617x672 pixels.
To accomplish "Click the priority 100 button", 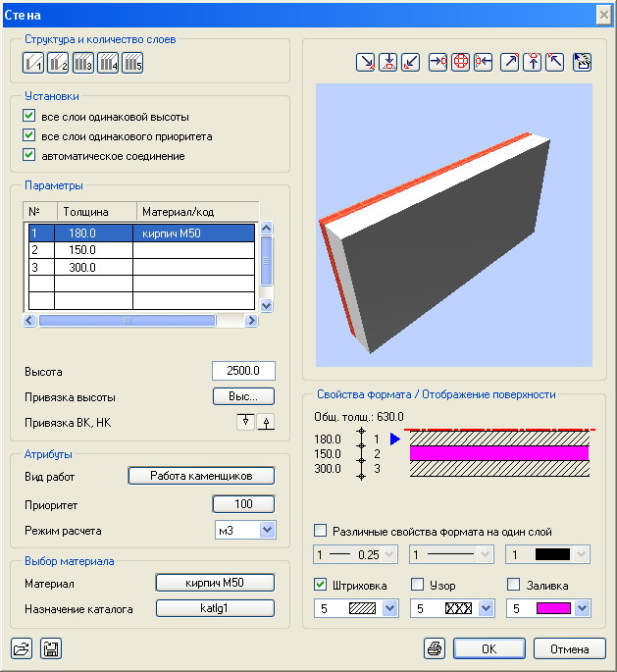I will (x=243, y=504).
